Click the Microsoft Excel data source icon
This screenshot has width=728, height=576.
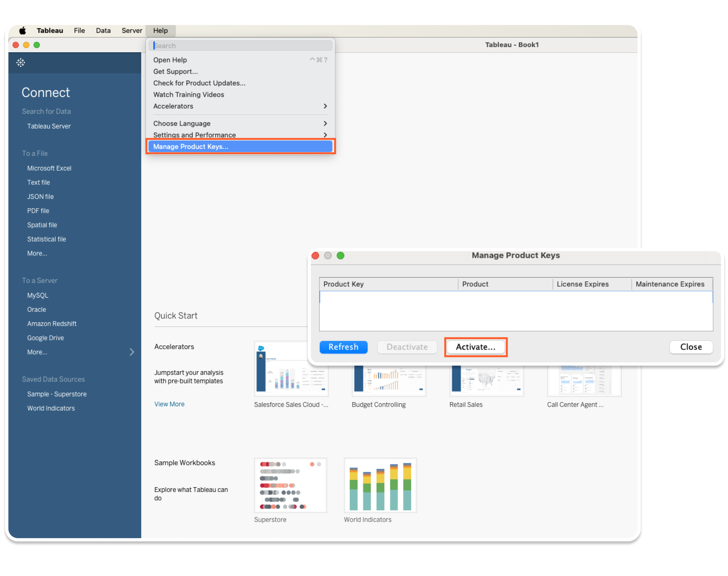tap(49, 168)
